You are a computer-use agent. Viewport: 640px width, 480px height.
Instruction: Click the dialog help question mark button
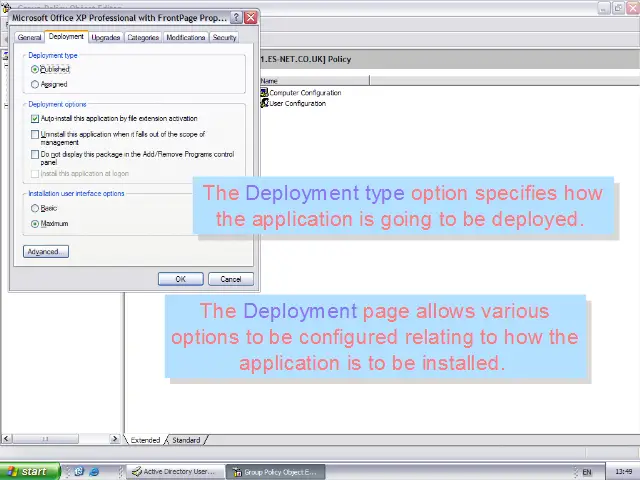(236, 18)
